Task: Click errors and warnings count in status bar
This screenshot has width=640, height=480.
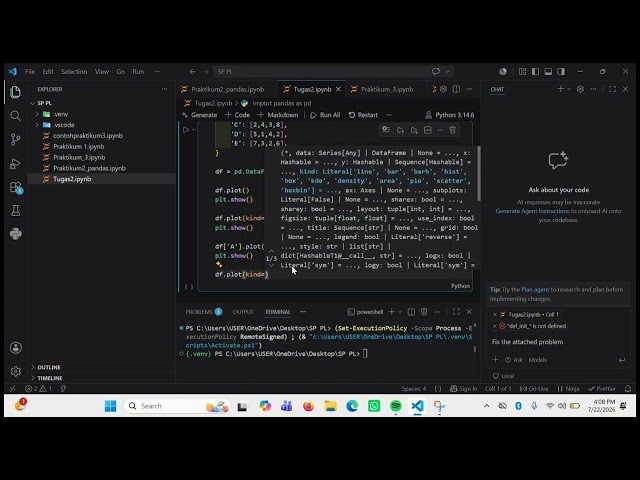Action: [x=38, y=389]
